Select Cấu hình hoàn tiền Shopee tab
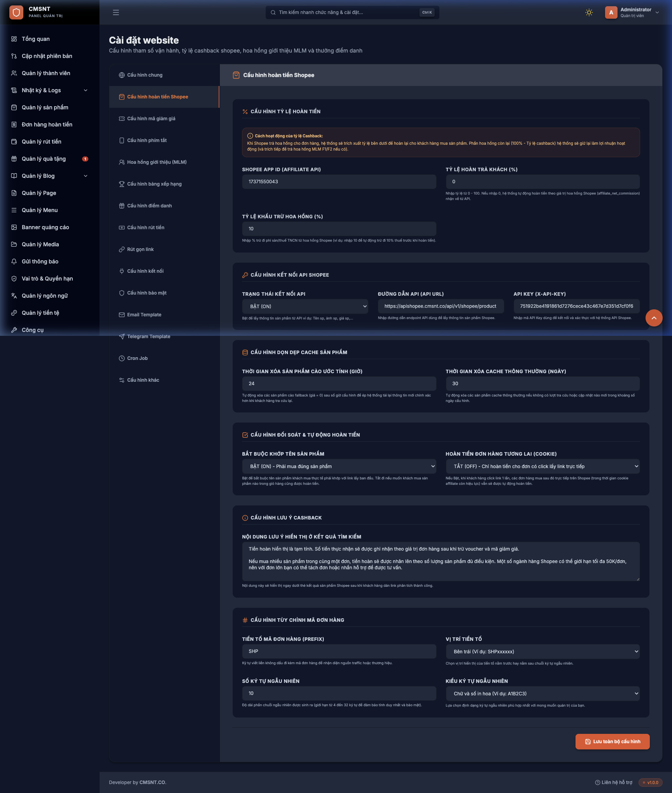This screenshot has width=672, height=793. pyautogui.click(x=164, y=97)
